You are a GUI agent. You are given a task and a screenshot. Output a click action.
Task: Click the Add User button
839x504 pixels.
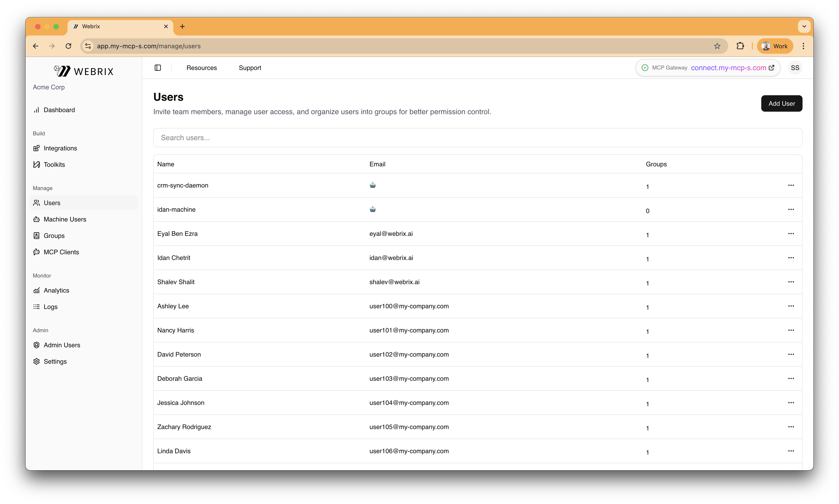pyautogui.click(x=781, y=103)
